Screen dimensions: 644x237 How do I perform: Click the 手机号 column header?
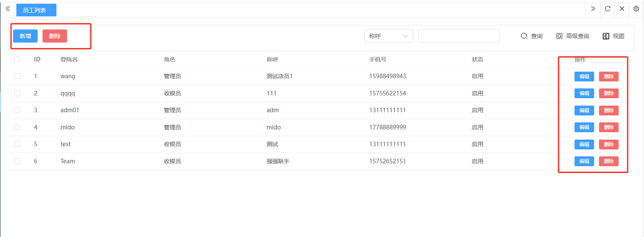pyautogui.click(x=377, y=59)
